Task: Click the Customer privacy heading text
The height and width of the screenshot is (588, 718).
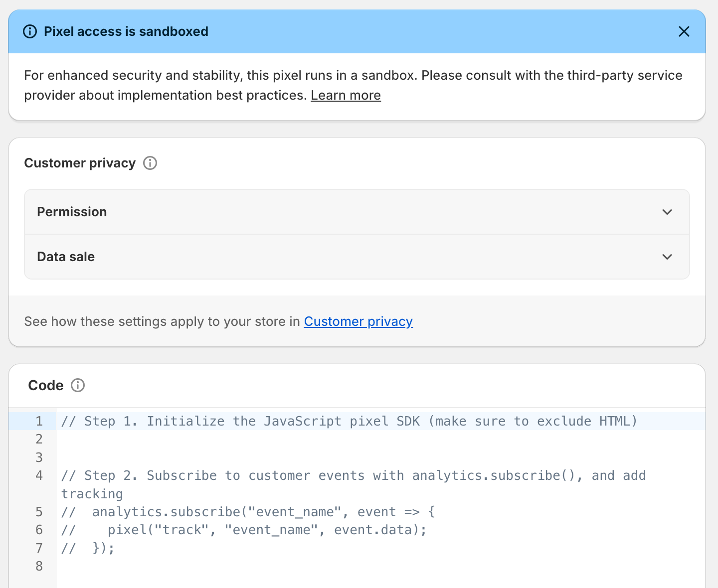Action: click(x=80, y=163)
